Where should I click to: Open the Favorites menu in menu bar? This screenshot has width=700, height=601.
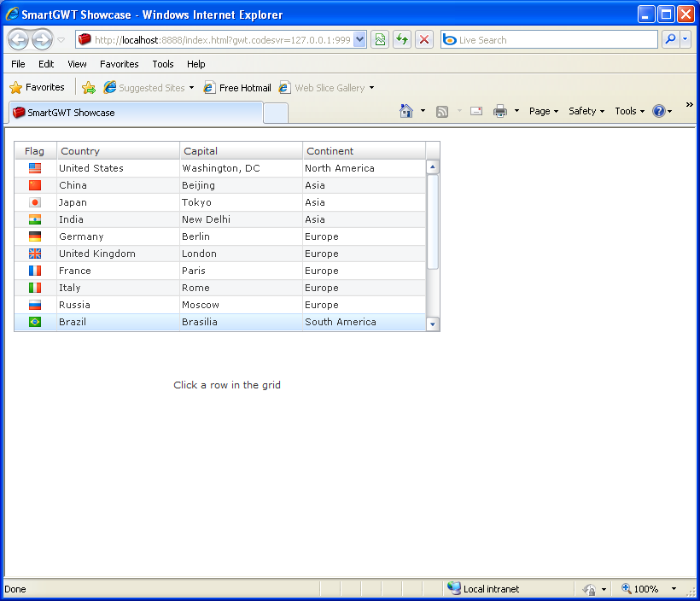[120, 64]
